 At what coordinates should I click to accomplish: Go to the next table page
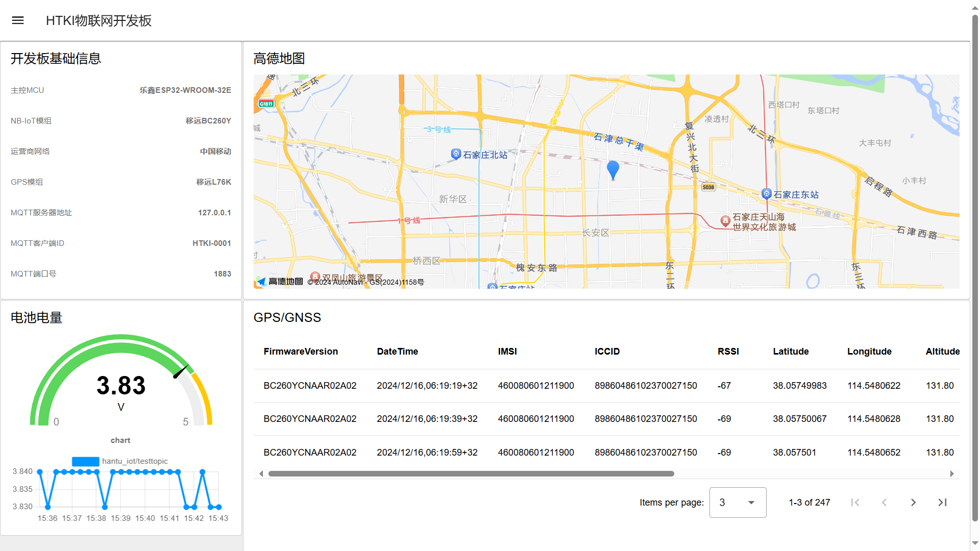pos(913,503)
